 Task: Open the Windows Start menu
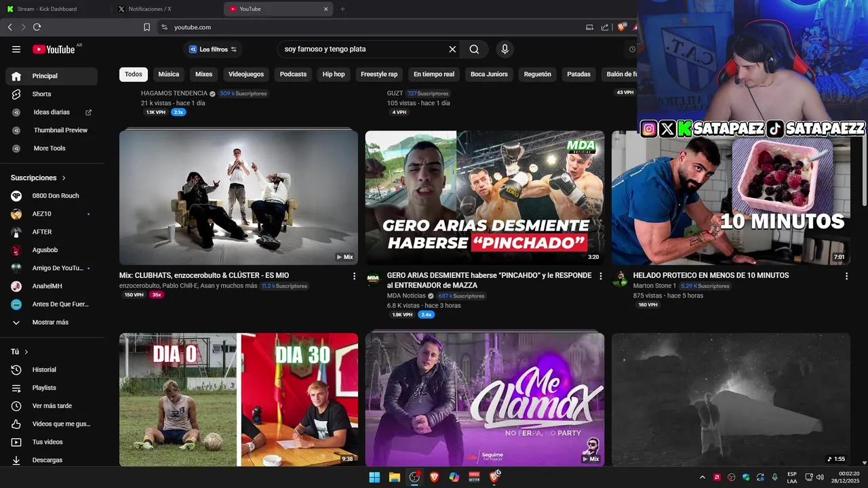point(374,477)
